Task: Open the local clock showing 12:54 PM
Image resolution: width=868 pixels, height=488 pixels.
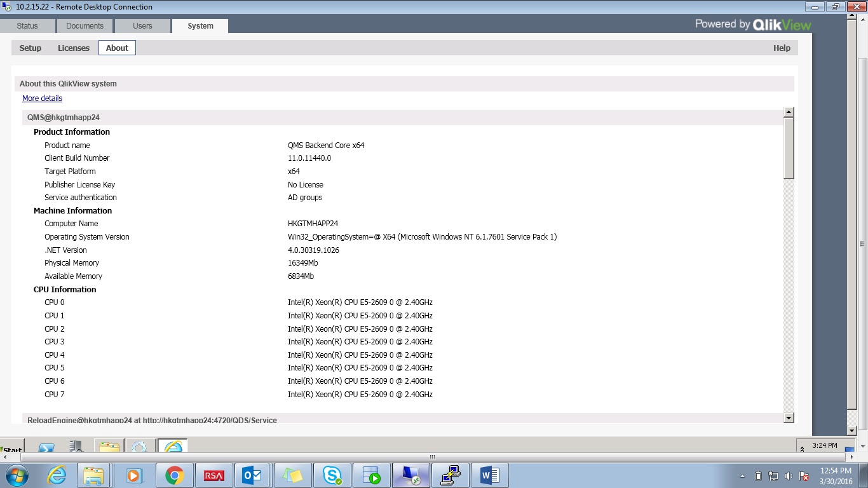Action: coord(836,476)
